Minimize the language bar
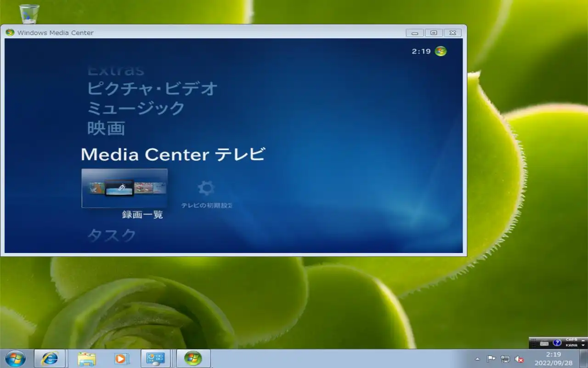 pyautogui.click(x=583, y=340)
